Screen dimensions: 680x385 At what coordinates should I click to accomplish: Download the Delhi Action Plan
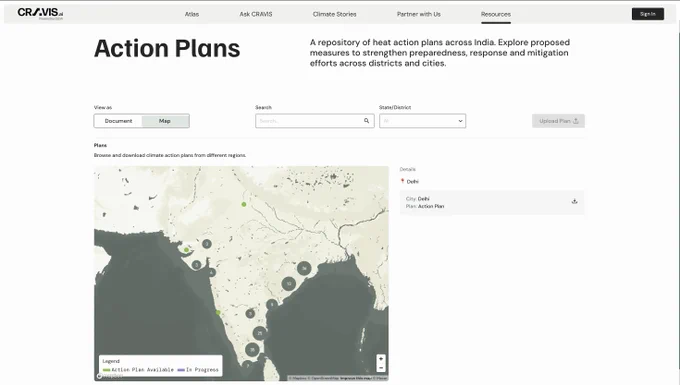pyautogui.click(x=575, y=201)
